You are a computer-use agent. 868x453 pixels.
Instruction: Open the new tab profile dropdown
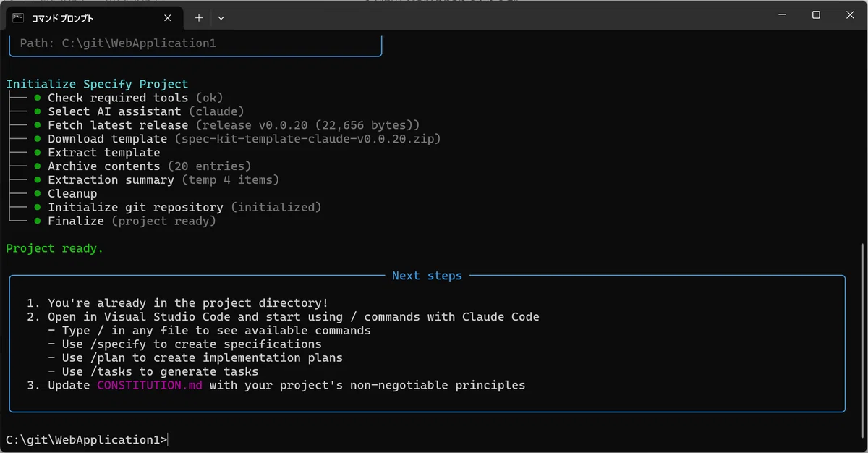click(x=221, y=18)
